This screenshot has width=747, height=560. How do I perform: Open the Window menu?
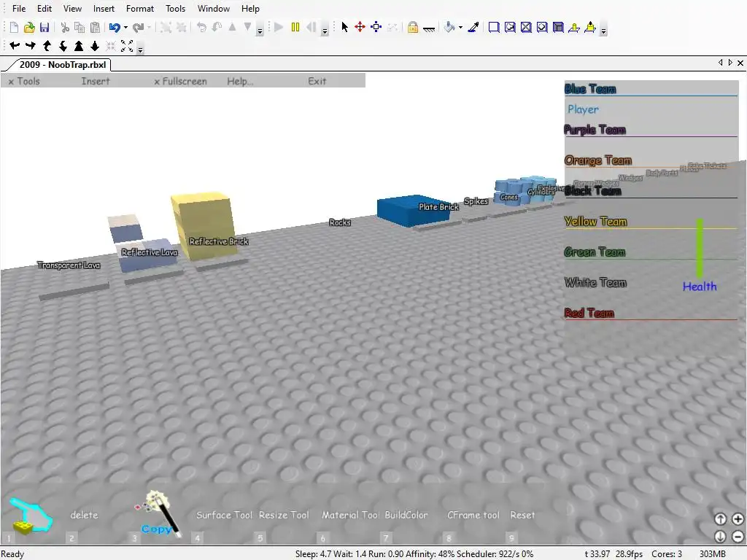click(x=214, y=9)
